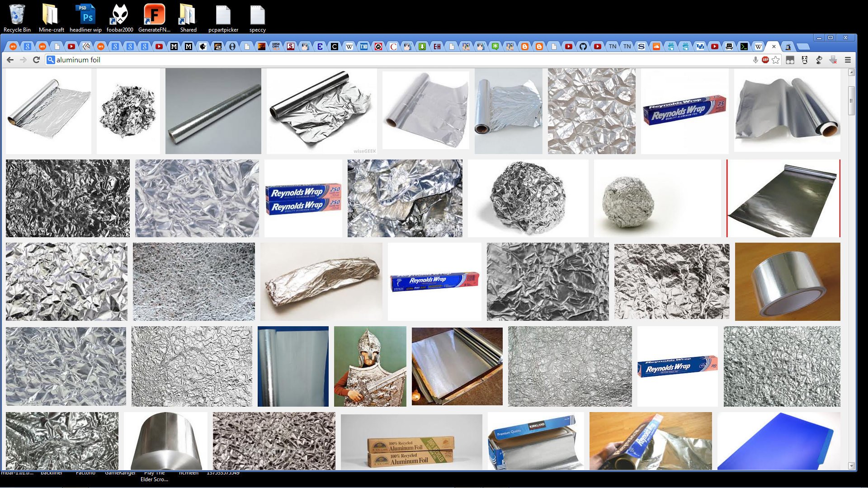Image resolution: width=868 pixels, height=488 pixels.
Task: Reload the current page
Action: (37, 60)
